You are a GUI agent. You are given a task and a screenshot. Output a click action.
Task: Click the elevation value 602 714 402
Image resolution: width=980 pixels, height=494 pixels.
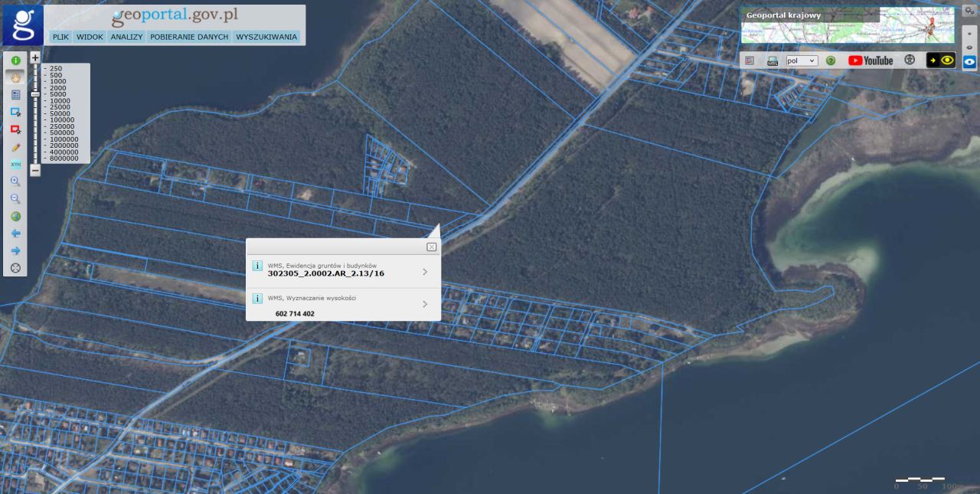coord(295,314)
